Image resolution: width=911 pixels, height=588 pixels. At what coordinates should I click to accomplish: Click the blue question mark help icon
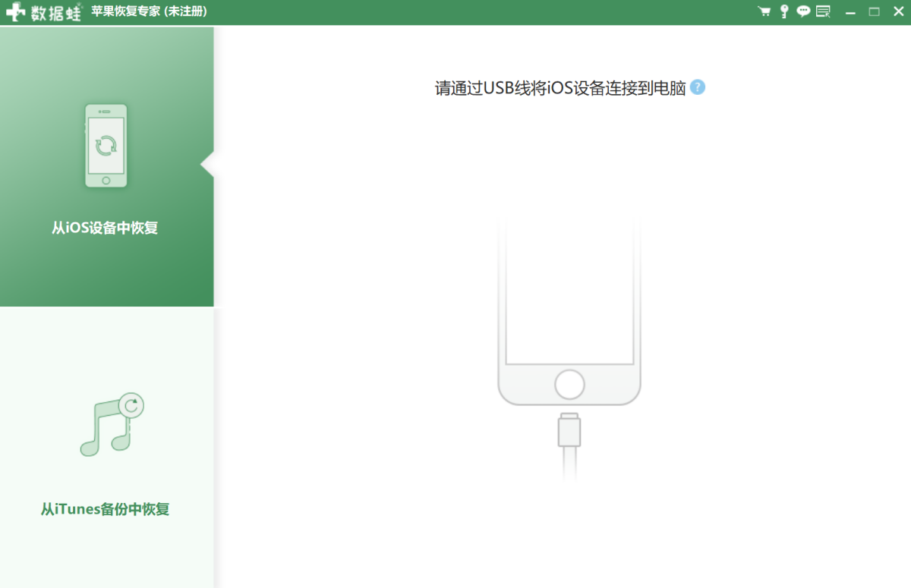[x=698, y=87]
